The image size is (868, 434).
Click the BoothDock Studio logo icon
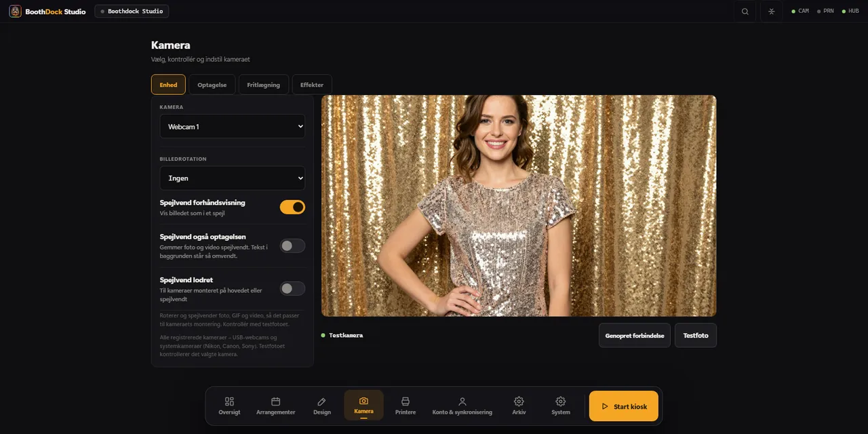tap(15, 12)
